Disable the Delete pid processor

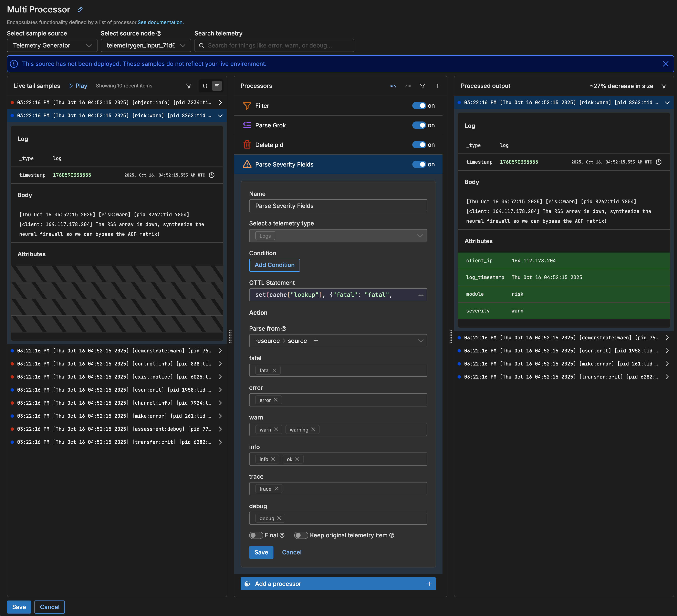point(419,145)
